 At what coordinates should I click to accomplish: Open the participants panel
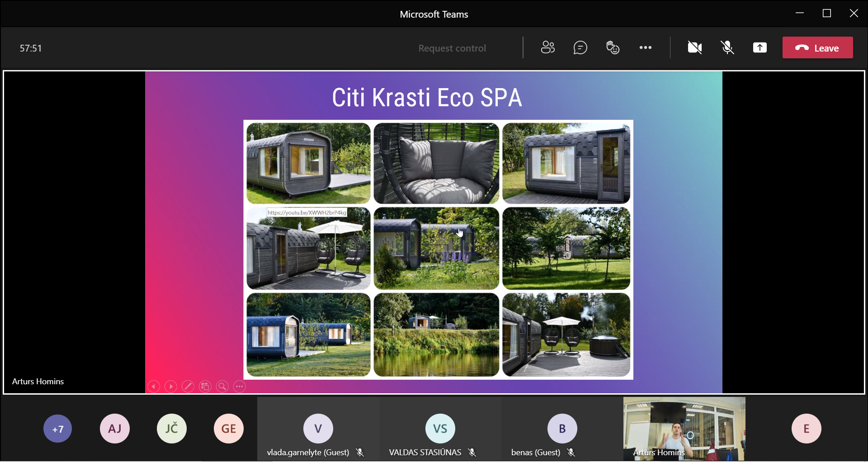click(547, 47)
